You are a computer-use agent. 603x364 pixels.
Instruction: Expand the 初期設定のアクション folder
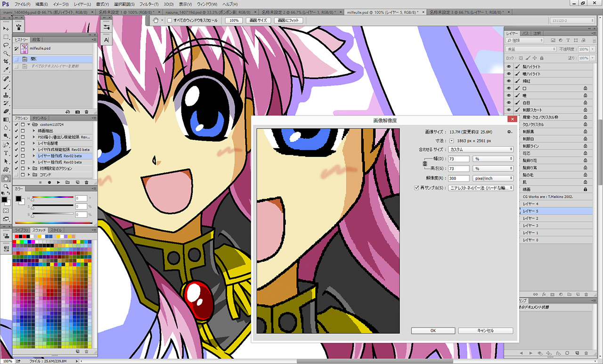29,168
